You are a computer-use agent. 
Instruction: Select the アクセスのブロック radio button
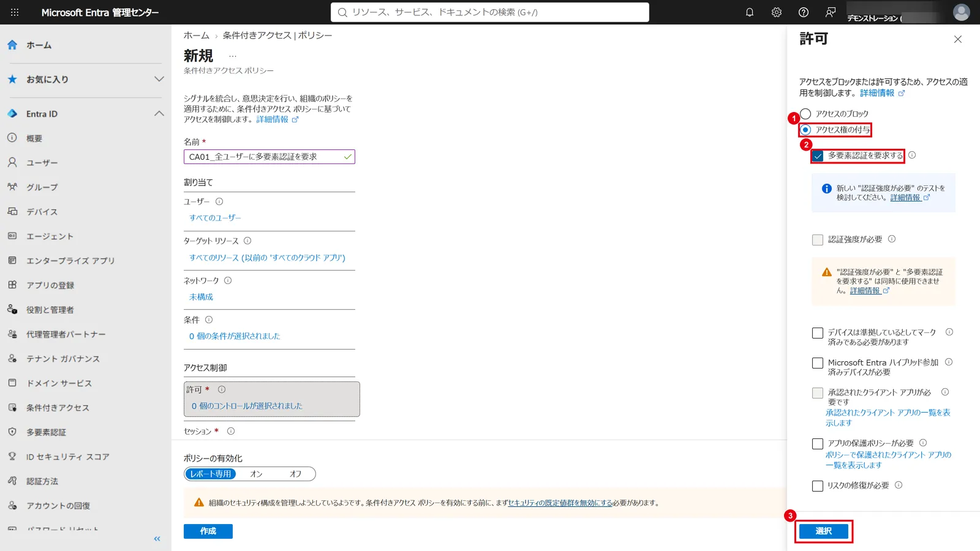pyautogui.click(x=805, y=114)
